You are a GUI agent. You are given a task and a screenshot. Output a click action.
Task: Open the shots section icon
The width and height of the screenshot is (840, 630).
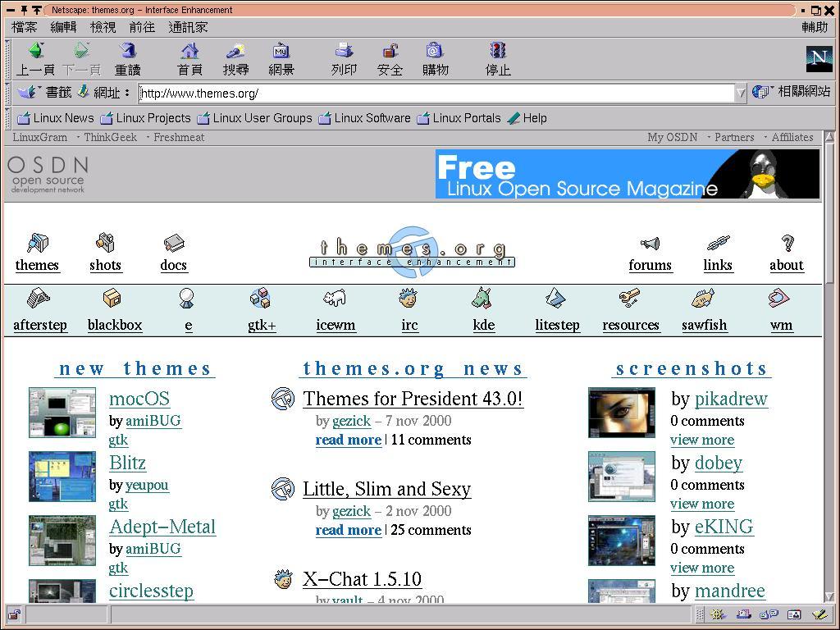coord(106,242)
